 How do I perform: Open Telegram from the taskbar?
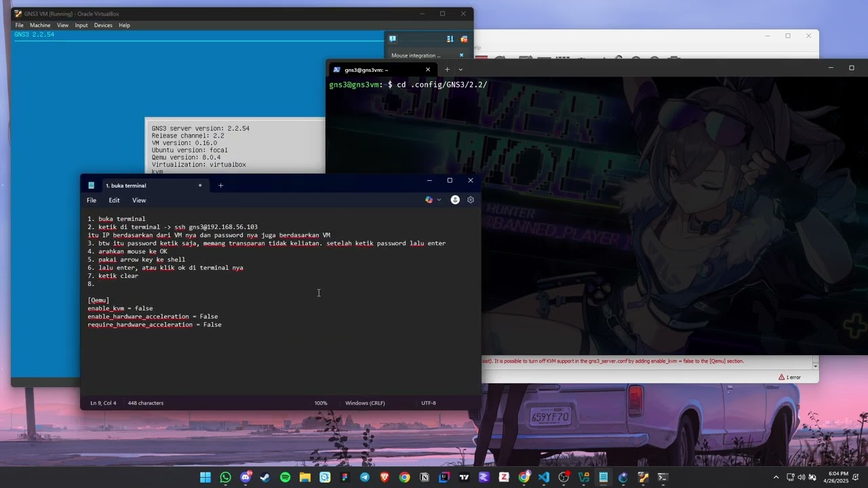coord(365,477)
